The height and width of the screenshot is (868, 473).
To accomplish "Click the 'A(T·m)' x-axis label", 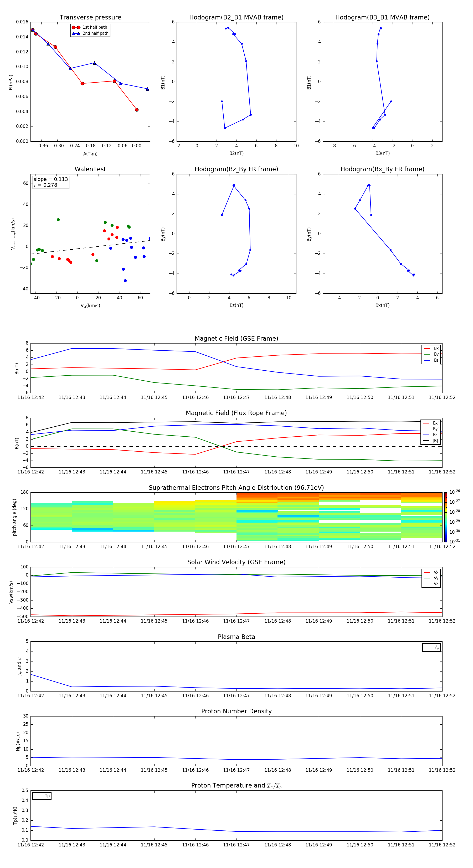I will pos(90,154).
